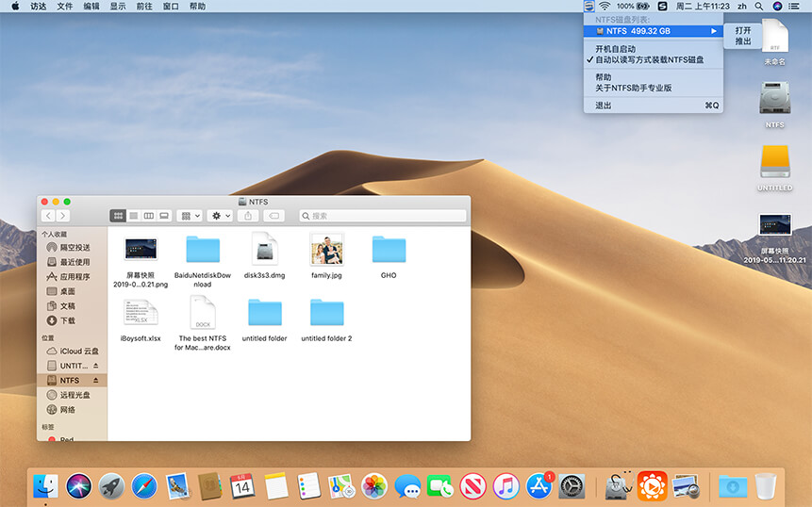812x507 pixels.
Task: Open Photos from the Dock
Action: click(374, 487)
